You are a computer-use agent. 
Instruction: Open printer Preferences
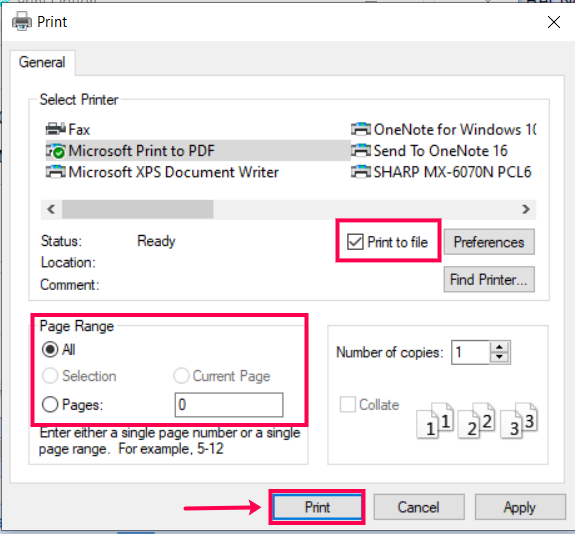click(x=489, y=242)
